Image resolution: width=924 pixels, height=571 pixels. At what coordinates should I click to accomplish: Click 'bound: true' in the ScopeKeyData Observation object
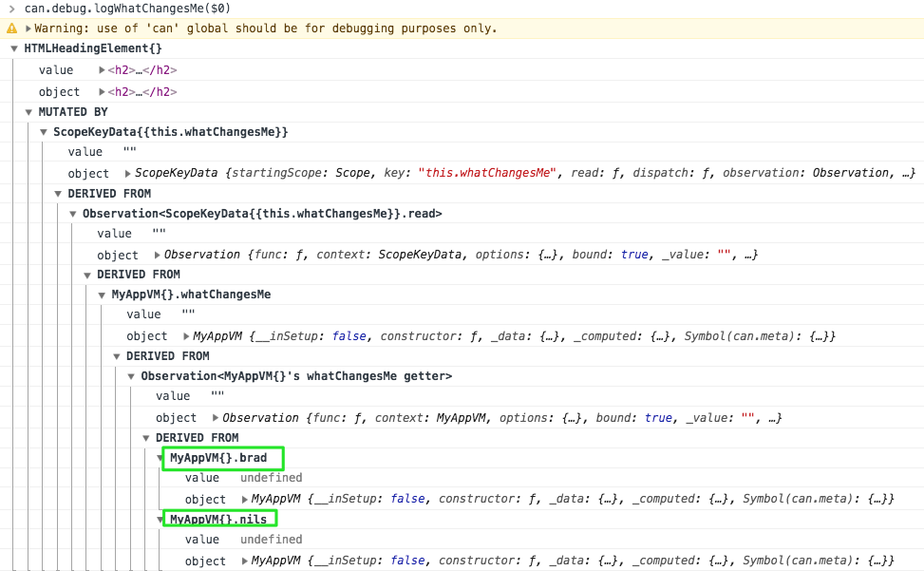click(x=610, y=255)
